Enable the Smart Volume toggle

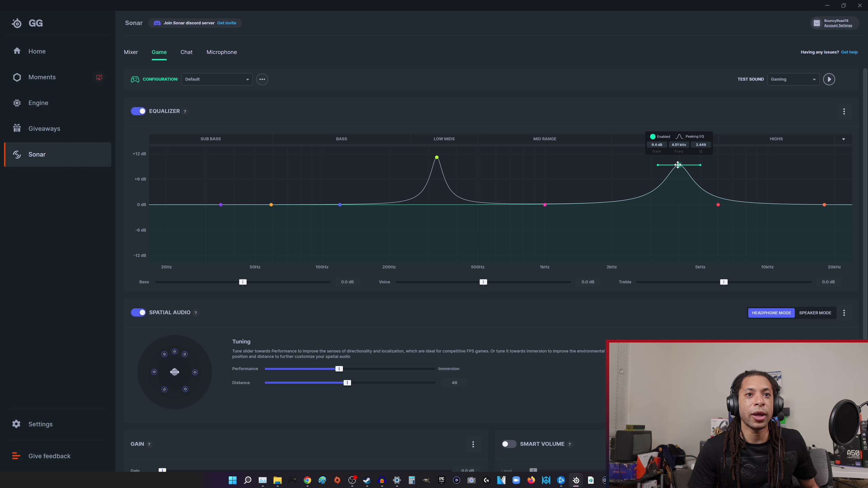(509, 444)
